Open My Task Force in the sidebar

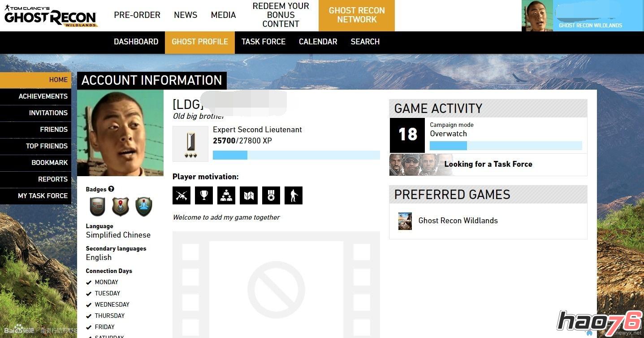[x=35, y=196]
